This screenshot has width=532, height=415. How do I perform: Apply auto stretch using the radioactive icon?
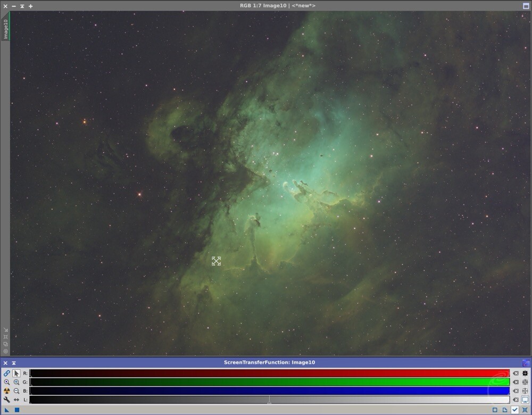(x=7, y=391)
